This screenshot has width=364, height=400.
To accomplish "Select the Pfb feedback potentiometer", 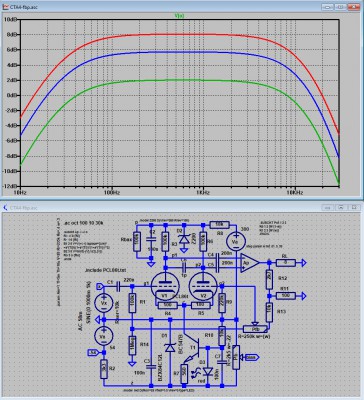I will [x=255, y=329].
